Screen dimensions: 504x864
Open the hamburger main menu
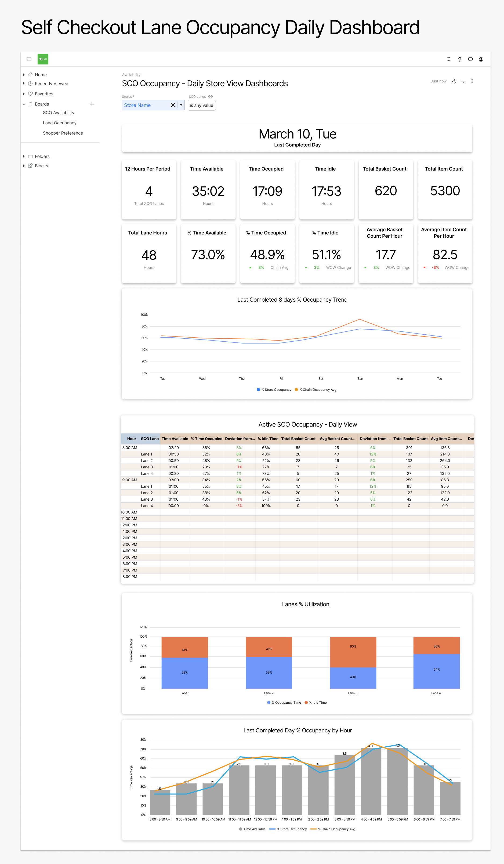[x=29, y=59]
